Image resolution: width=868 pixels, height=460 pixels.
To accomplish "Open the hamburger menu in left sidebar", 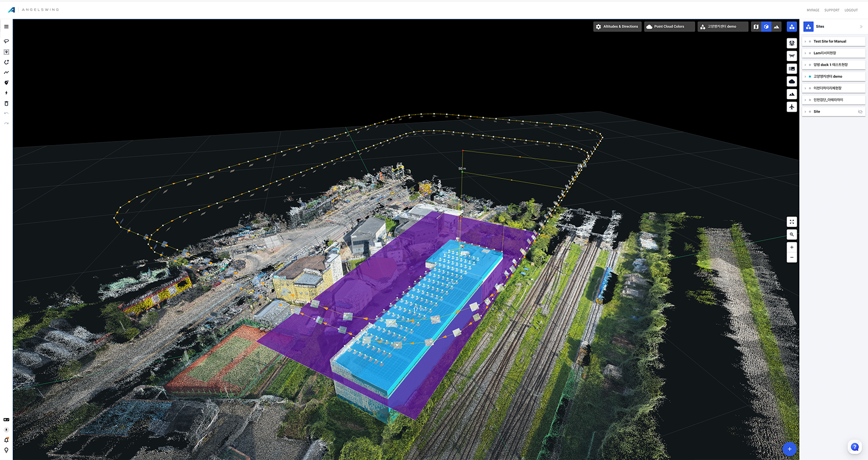I will [6, 27].
